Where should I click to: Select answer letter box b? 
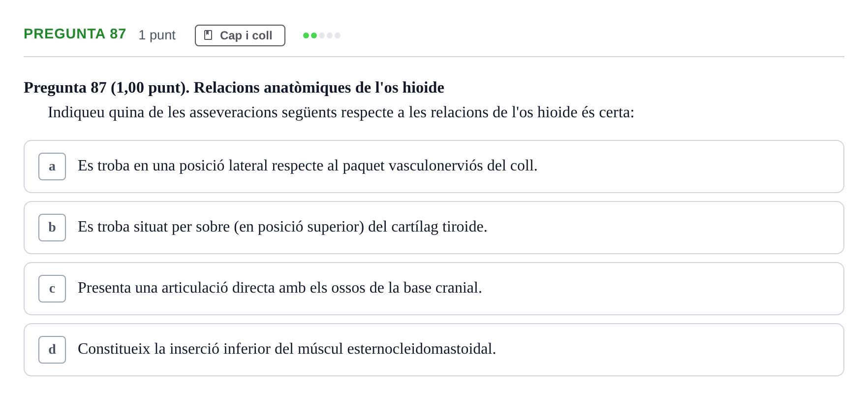[52, 228]
